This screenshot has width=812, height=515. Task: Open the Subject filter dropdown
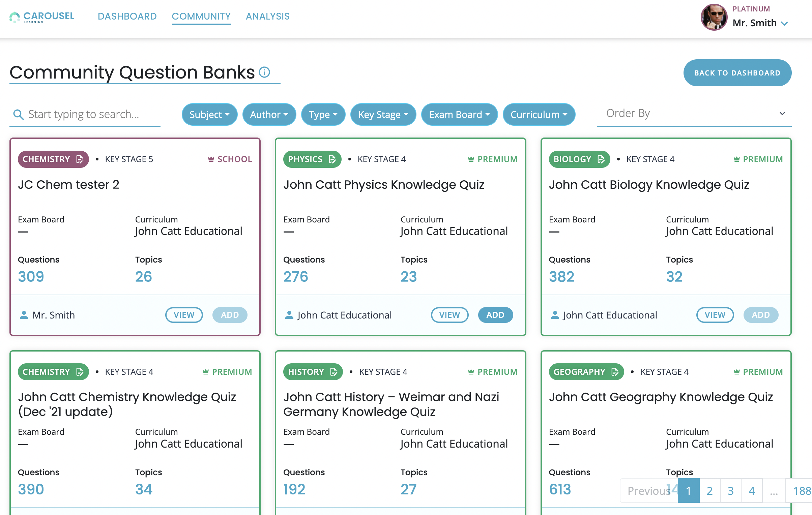click(x=209, y=115)
